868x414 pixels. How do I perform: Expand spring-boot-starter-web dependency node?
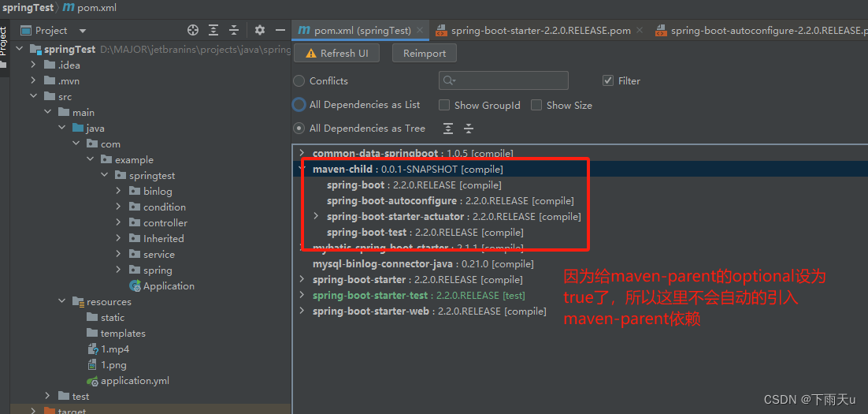[x=302, y=311]
